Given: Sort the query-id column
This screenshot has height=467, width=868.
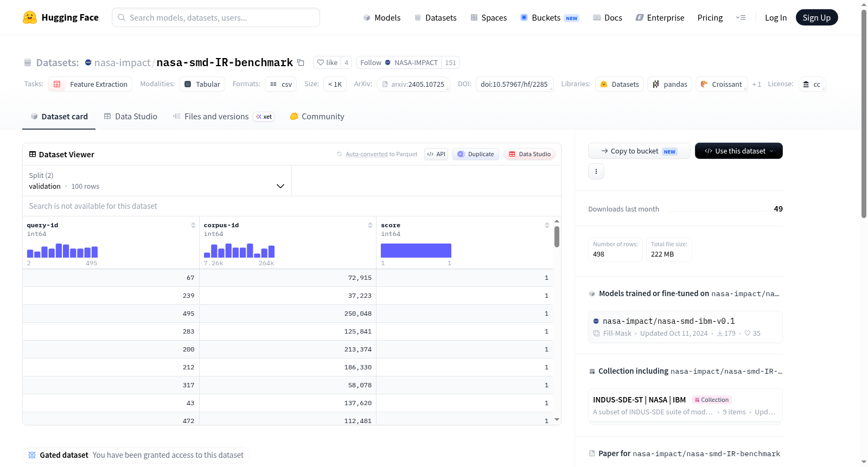Looking at the screenshot, I should tap(193, 225).
